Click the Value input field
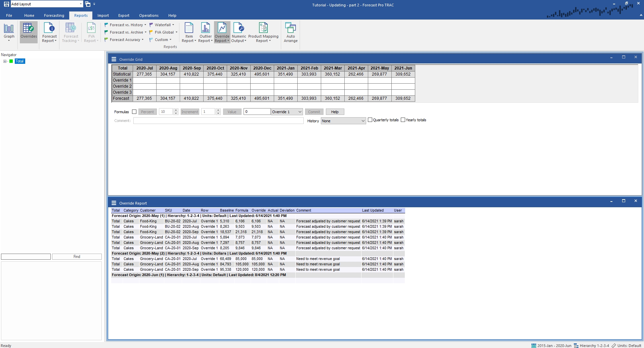This screenshot has width=644, height=348. [x=257, y=112]
